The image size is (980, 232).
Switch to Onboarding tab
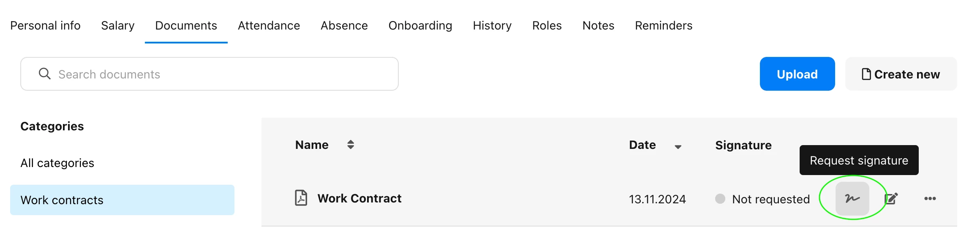(420, 26)
